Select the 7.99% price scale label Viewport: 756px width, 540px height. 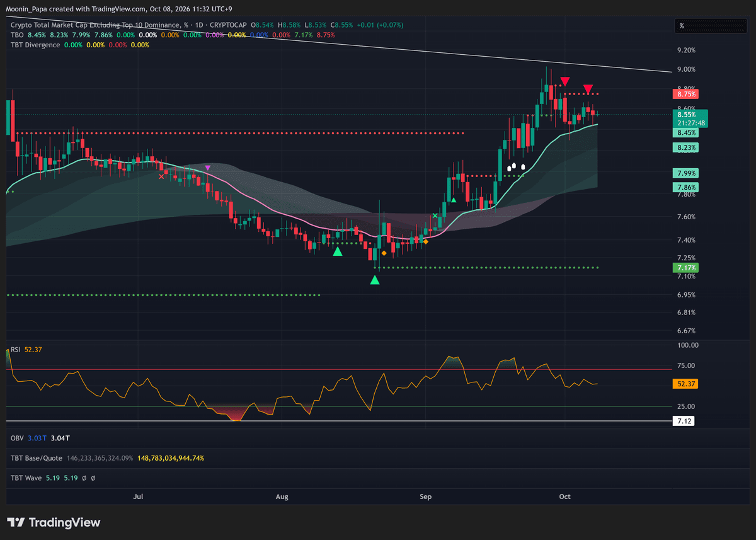(x=685, y=173)
